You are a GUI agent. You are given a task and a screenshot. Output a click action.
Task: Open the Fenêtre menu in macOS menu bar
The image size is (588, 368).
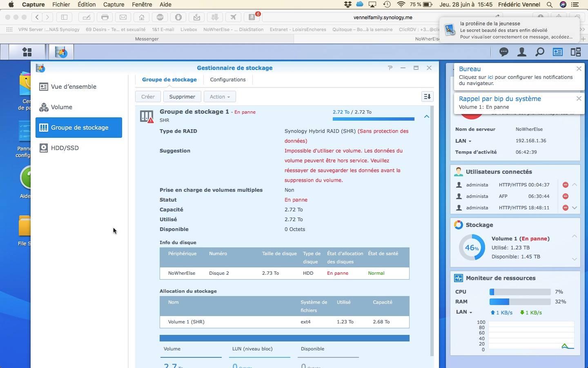point(142,4)
